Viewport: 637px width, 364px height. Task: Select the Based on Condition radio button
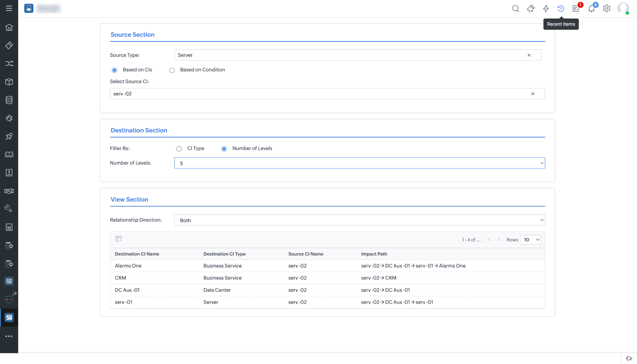pyautogui.click(x=172, y=70)
